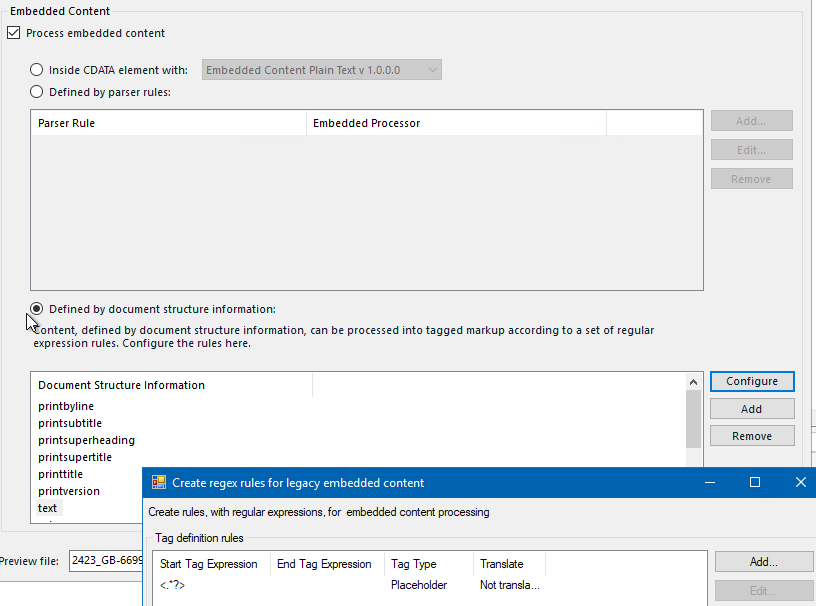
Task: Click the Configure button
Action: coord(751,381)
